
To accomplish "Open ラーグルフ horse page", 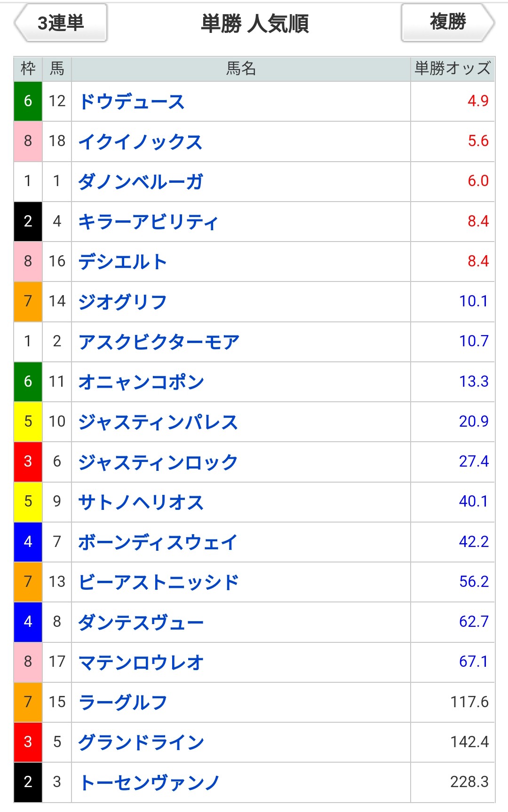I will tap(123, 703).
